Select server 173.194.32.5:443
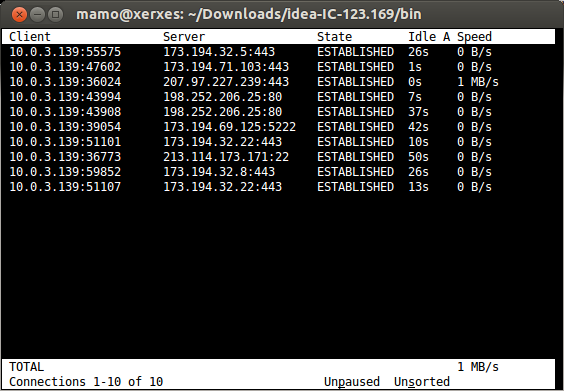The image size is (564, 391). point(219,52)
